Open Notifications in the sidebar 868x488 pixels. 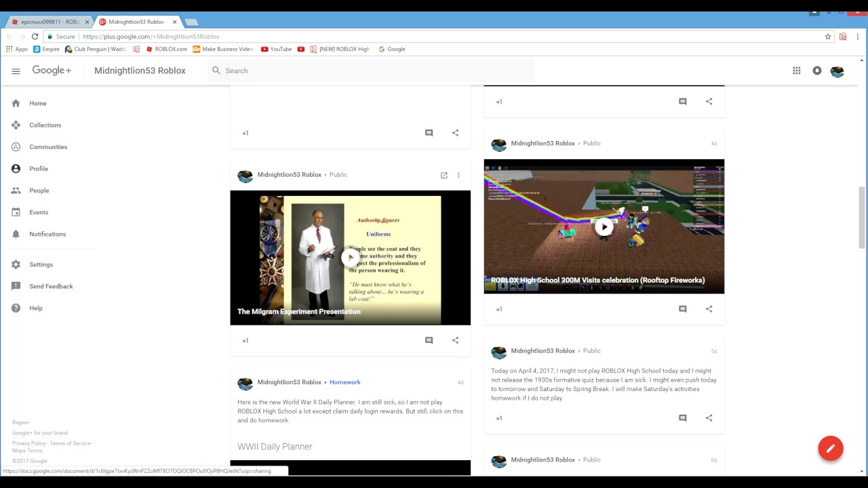click(x=47, y=234)
